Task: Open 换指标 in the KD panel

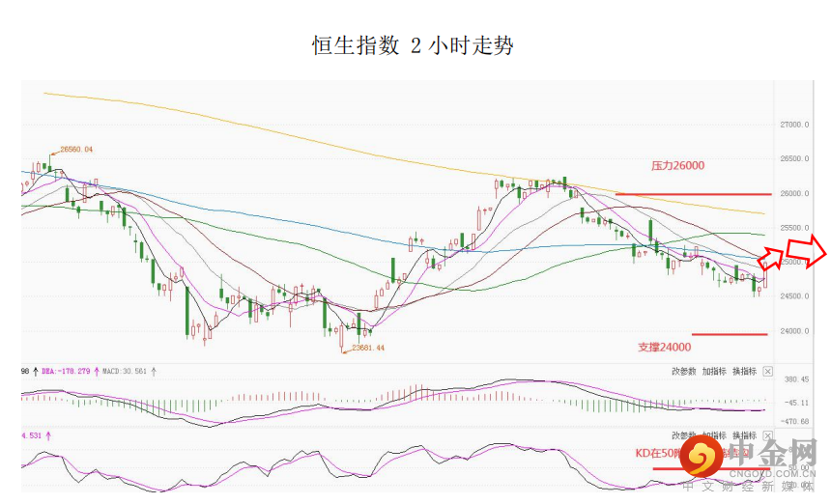Action: 744,436
